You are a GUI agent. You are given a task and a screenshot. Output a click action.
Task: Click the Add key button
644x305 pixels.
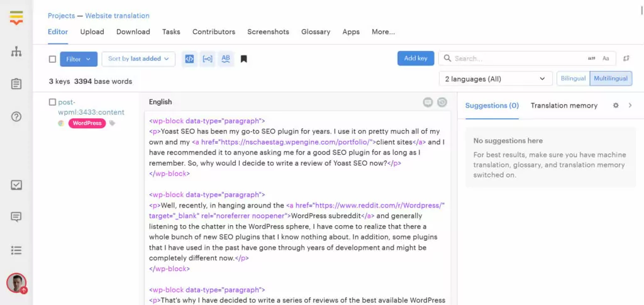click(x=416, y=58)
